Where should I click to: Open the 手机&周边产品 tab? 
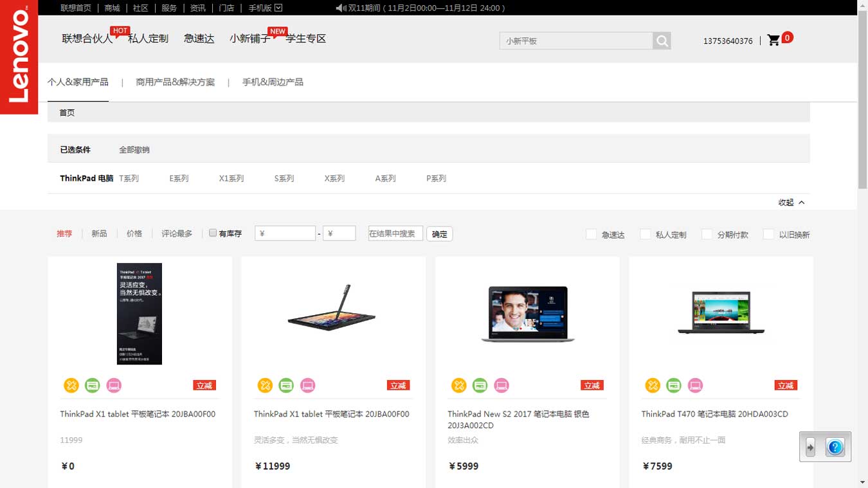(x=273, y=82)
